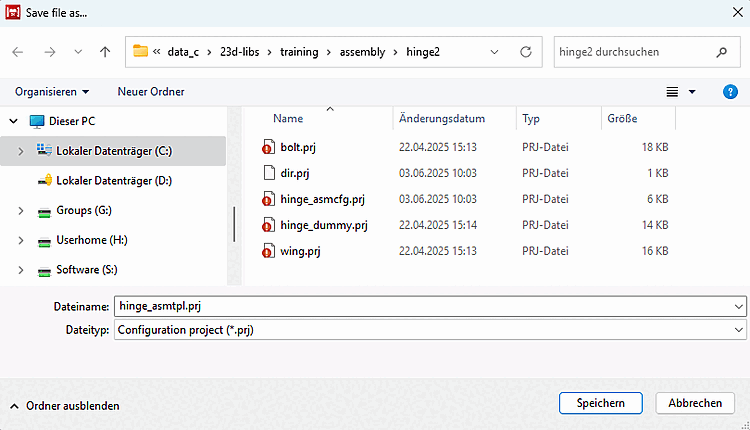Click the view layout options icon
The width and height of the screenshot is (750, 430).
point(673,92)
